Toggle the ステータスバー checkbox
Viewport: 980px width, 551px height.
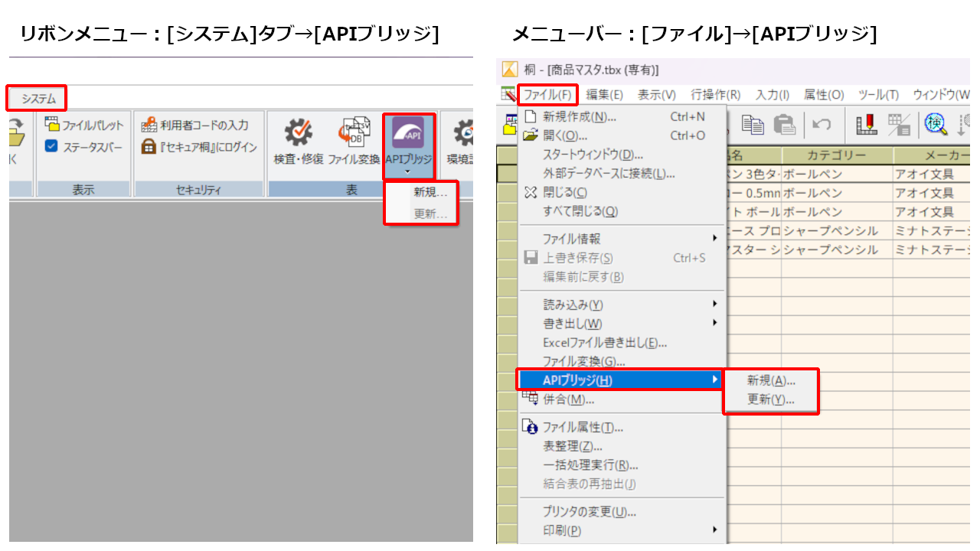tap(51, 147)
